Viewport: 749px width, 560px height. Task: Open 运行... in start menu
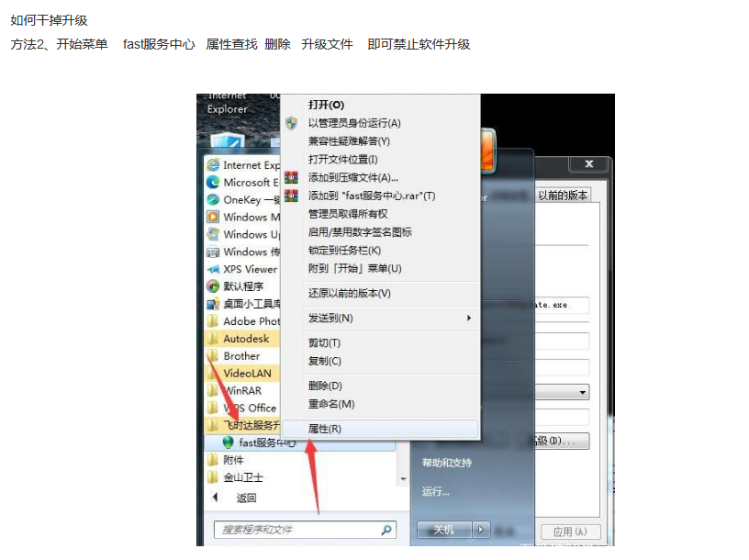(x=436, y=491)
